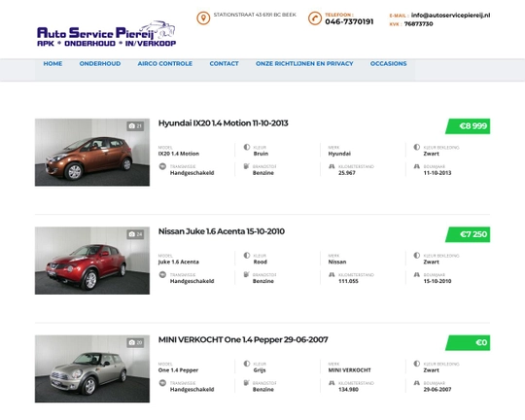Click the camera icon on Nissan Juke image
The width and height of the screenshot is (525, 420).
coord(132,234)
